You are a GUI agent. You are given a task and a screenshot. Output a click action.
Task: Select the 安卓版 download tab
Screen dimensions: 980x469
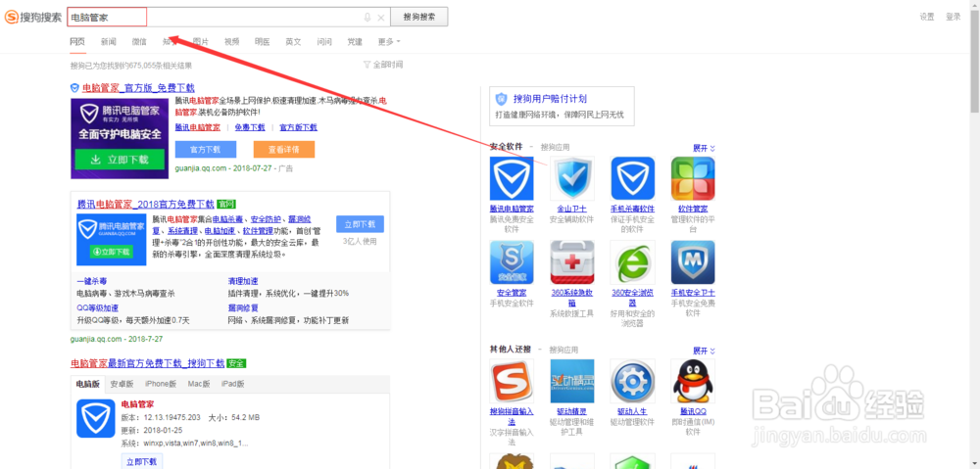[122, 384]
